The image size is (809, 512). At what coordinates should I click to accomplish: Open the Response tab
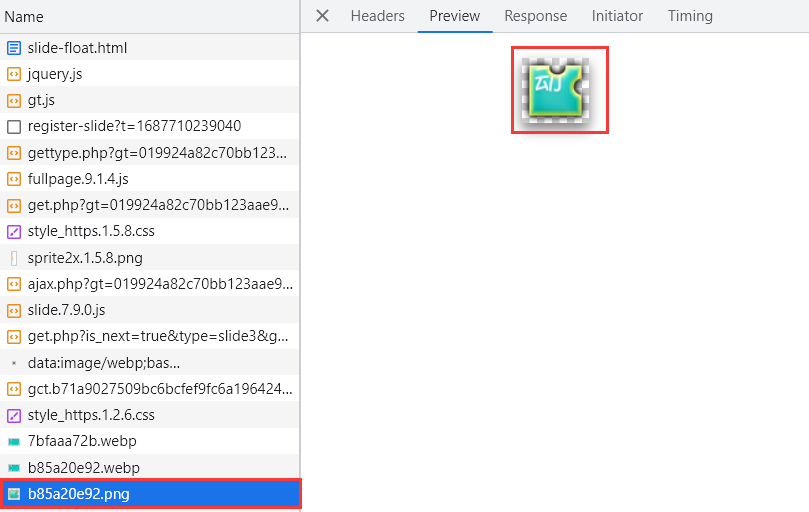535,16
